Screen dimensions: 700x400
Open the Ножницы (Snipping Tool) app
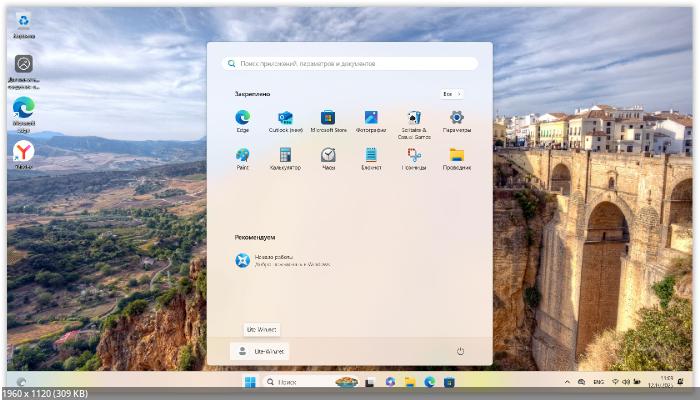[x=413, y=155]
